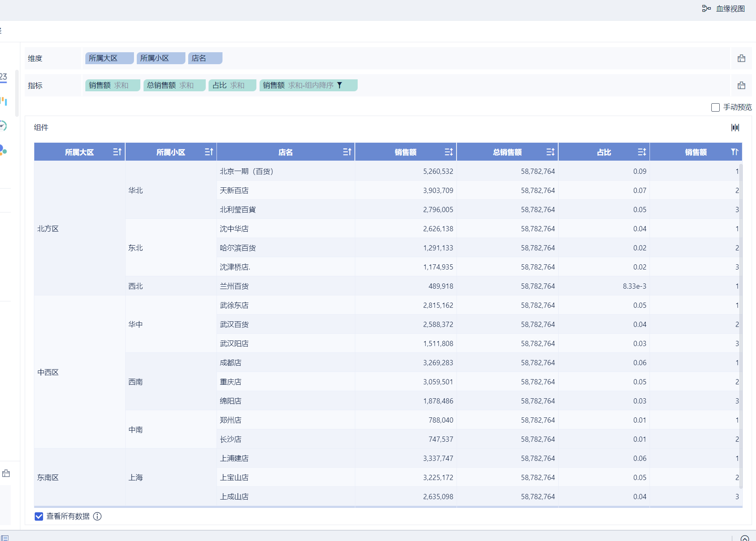Sort the 占比 column icon
756x541 pixels.
point(642,152)
